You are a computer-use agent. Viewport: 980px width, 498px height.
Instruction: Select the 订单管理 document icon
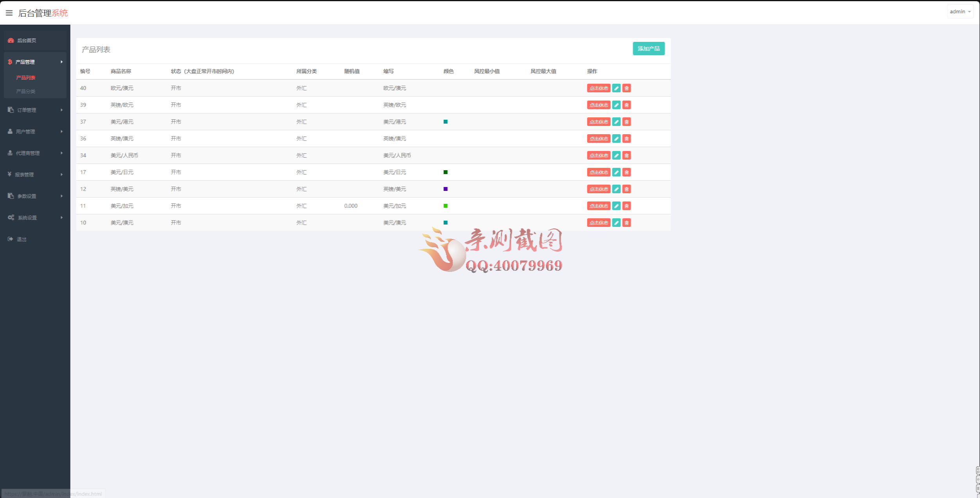pos(10,110)
